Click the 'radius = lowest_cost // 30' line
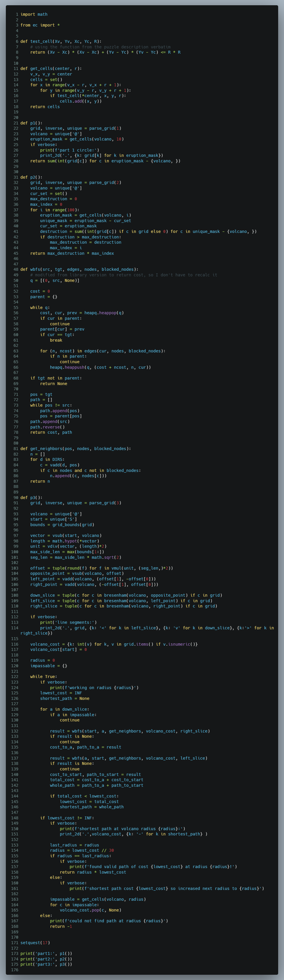 click(x=82, y=850)
